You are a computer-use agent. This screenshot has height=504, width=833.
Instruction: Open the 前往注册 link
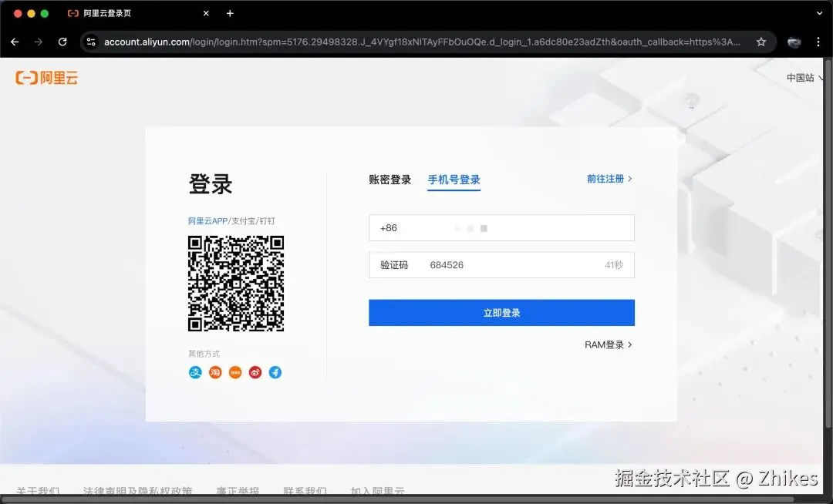[609, 179]
